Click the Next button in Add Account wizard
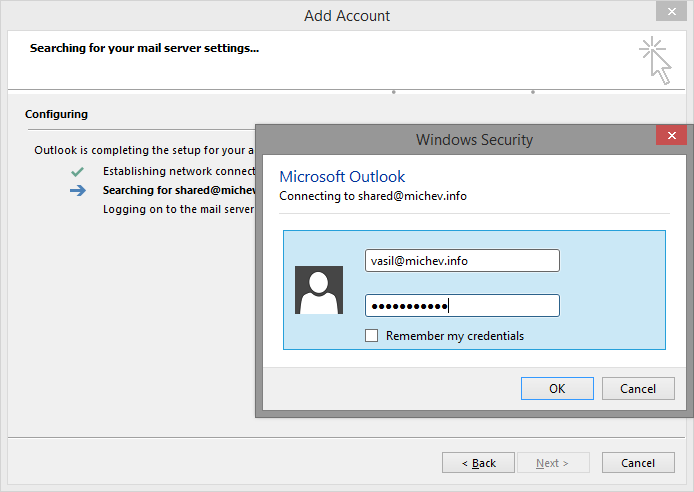694x492 pixels. tap(552, 463)
